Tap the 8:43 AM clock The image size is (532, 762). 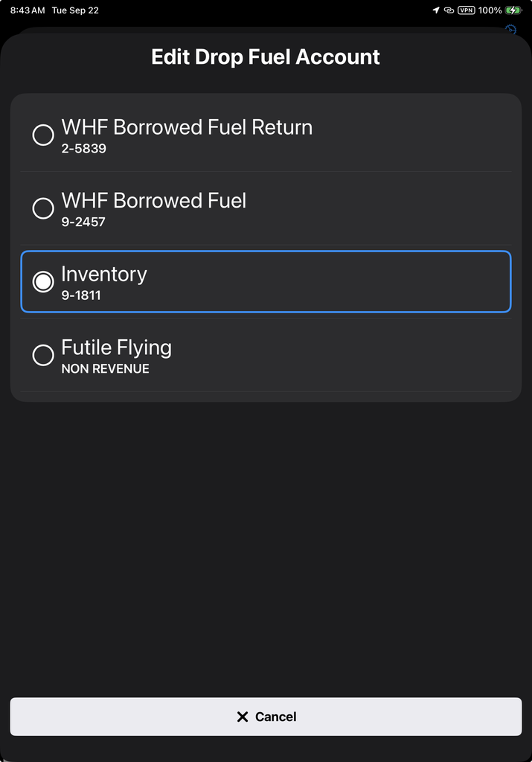click(28, 10)
